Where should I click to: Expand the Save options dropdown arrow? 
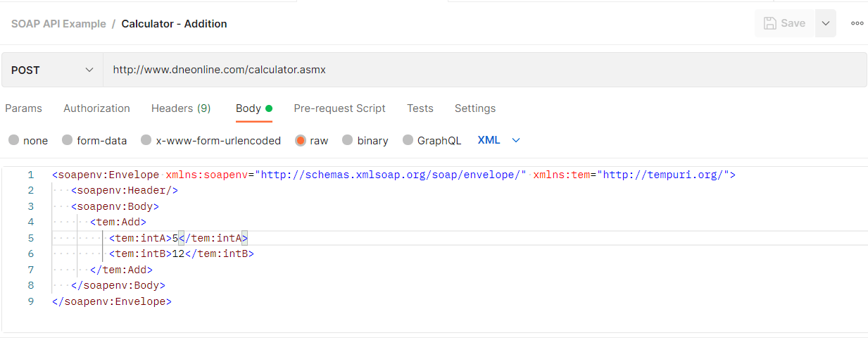[826, 23]
